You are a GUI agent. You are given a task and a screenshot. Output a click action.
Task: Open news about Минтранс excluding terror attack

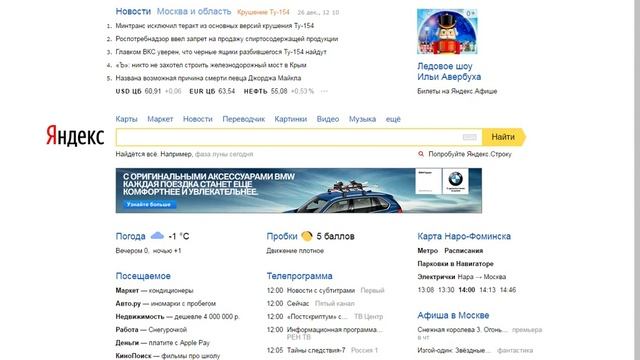[215, 26]
